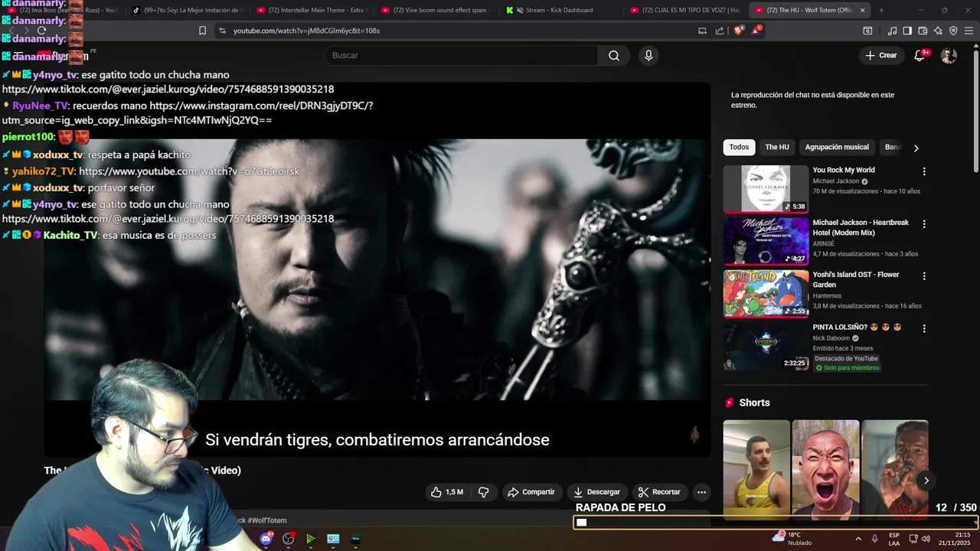Focus the Buscar search field

click(462, 55)
